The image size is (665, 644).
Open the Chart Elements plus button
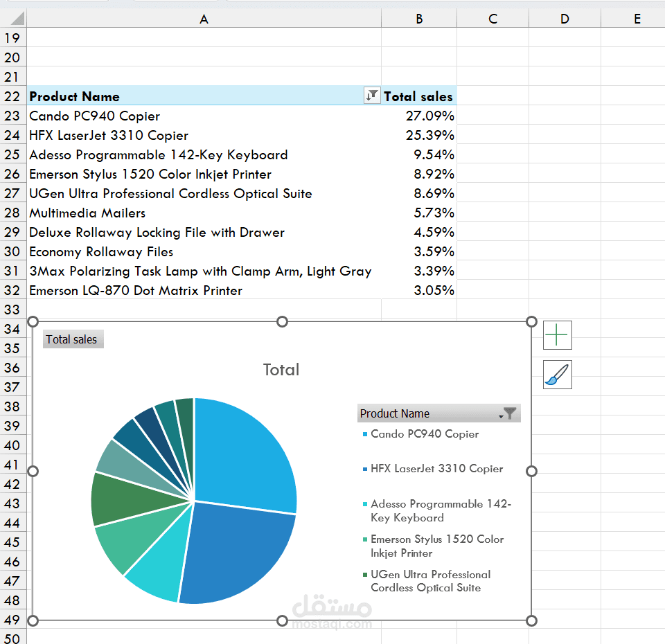pos(557,335)
